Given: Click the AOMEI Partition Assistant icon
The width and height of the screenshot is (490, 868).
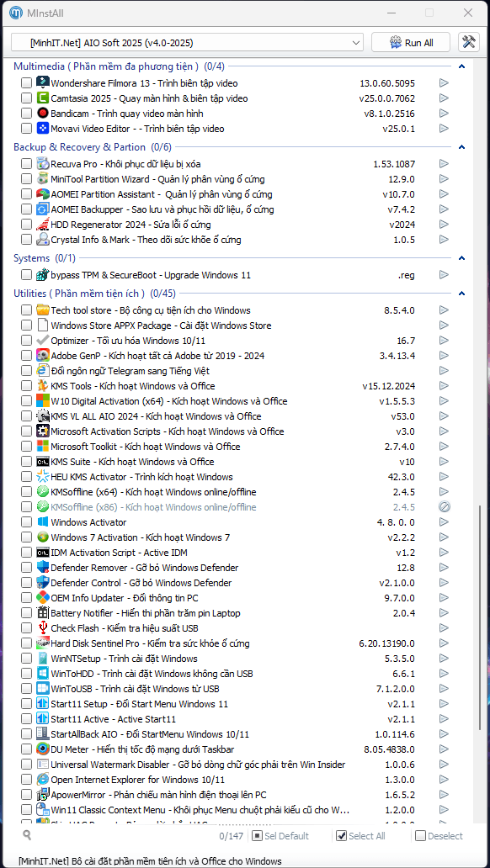Looking at the screenshot, I should click(43, 194).
